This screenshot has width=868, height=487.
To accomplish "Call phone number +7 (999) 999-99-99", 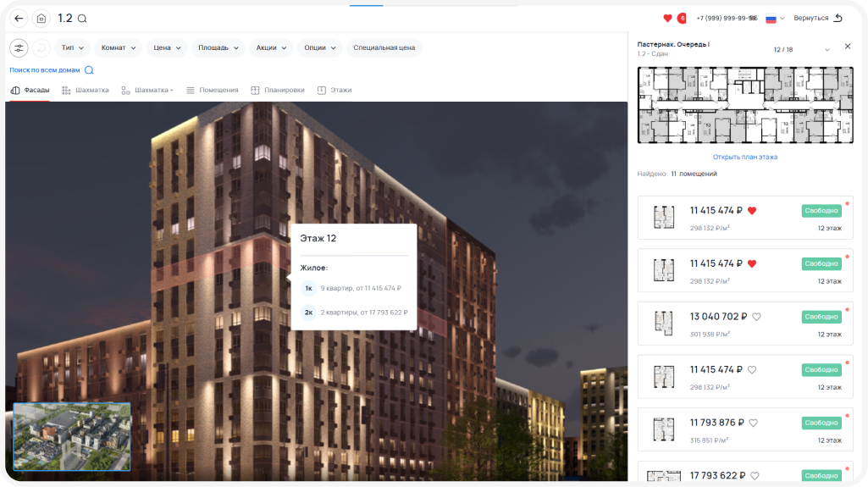I will point(727,19).
